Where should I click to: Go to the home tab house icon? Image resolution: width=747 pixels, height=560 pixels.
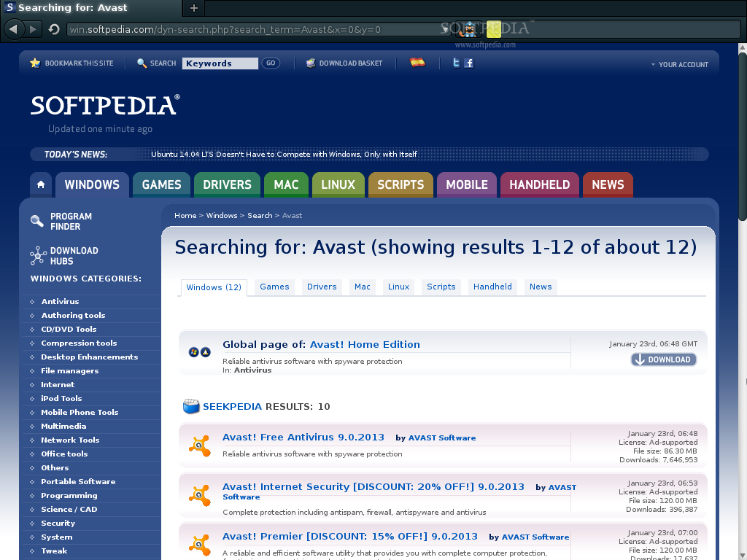pyautogui.click(x=41, y=184)
